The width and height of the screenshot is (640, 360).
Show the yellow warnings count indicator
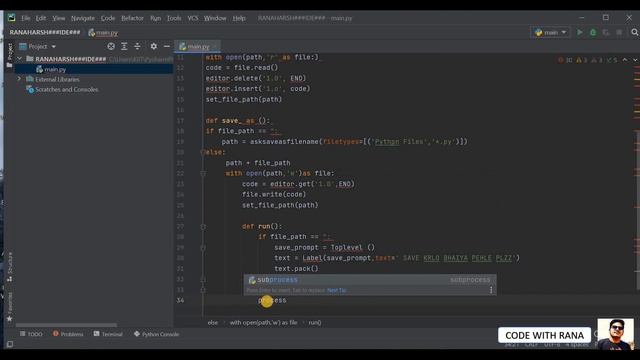582,60
